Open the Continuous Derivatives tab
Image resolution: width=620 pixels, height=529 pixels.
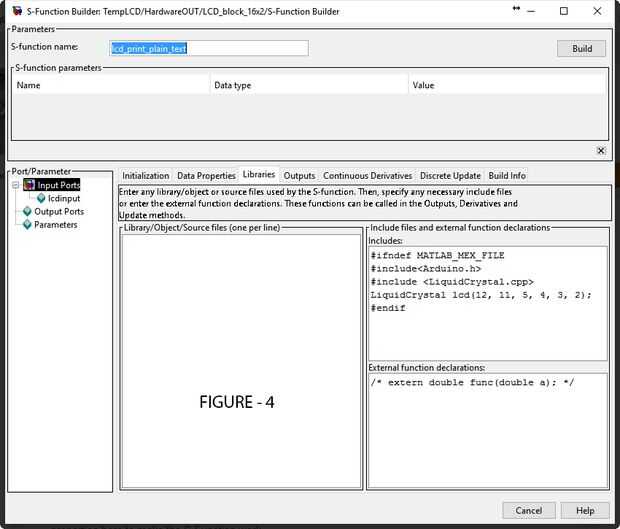pos(367,176)
